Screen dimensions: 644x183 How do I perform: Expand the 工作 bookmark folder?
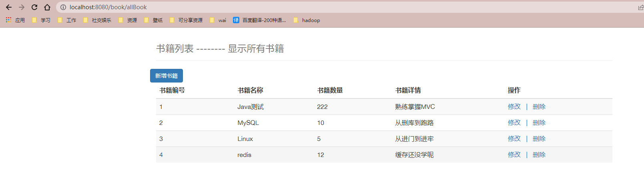[67, 20]
